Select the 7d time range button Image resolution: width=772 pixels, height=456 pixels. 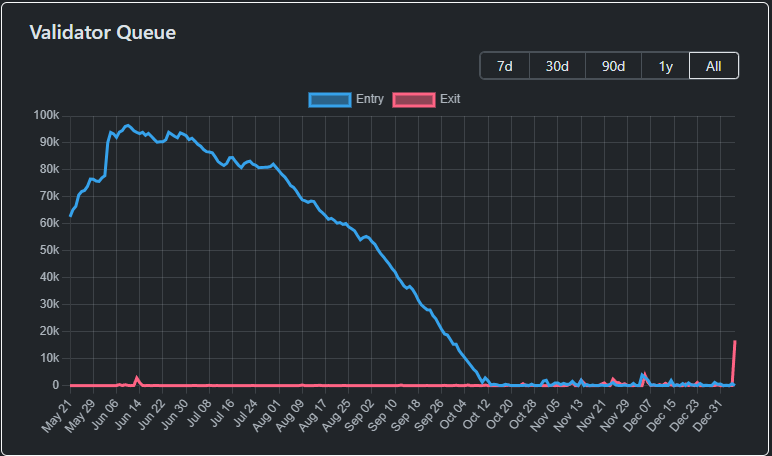coord(505,66)
